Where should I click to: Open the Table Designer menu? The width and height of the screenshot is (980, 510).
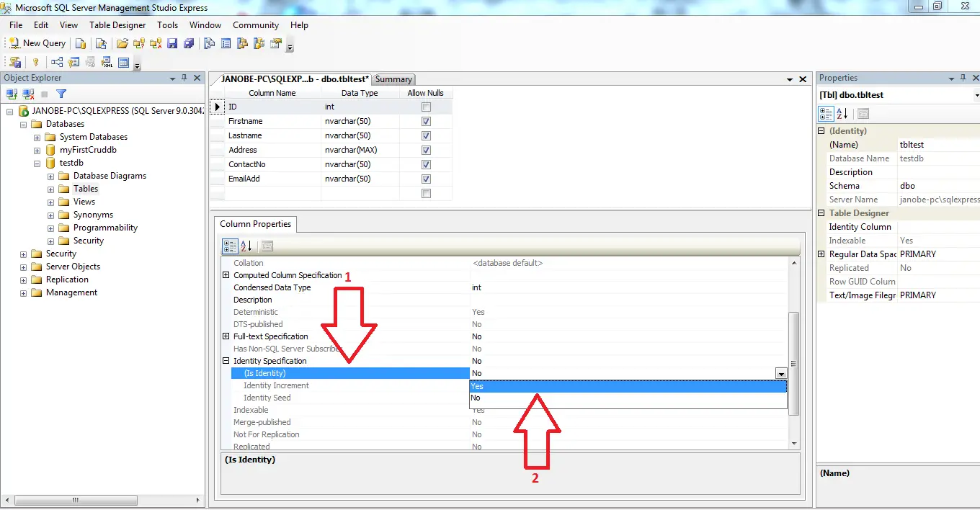(x=117, y=24)
